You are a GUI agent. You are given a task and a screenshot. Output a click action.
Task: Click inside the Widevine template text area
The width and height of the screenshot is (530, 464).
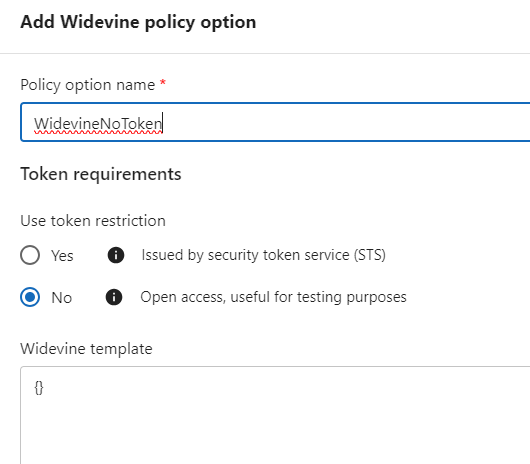[275, 415]
